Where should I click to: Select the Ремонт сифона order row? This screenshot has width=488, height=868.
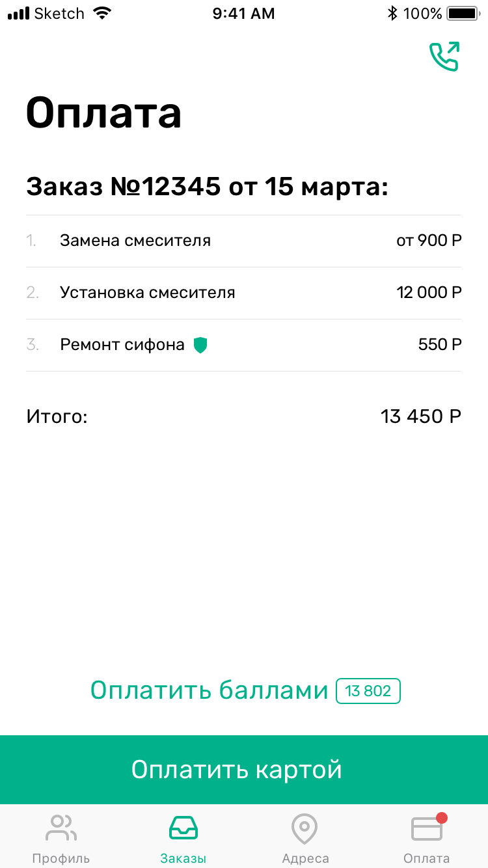(x=243, y=345)
